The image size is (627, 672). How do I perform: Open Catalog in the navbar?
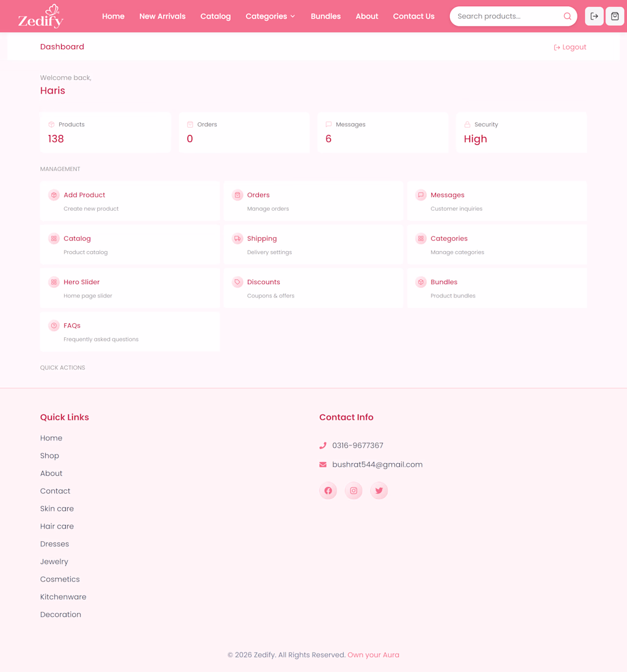pyautogui.click(x=216, y=16)
